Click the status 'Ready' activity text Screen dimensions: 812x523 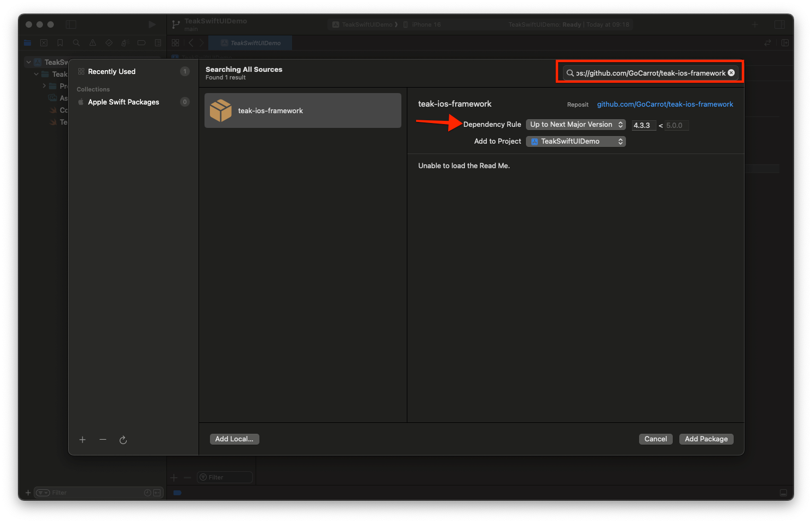click(x=572, y=24)
